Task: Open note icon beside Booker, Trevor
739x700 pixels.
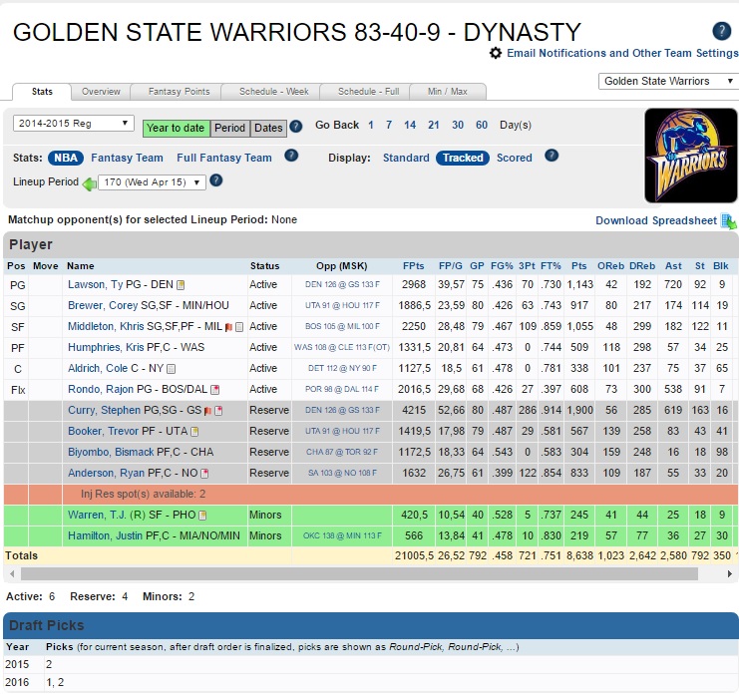Action: [194, 432]
